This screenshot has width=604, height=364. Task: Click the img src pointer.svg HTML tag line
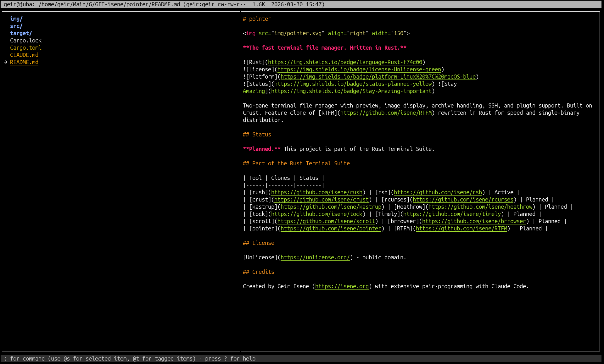(x=326, y=33)
